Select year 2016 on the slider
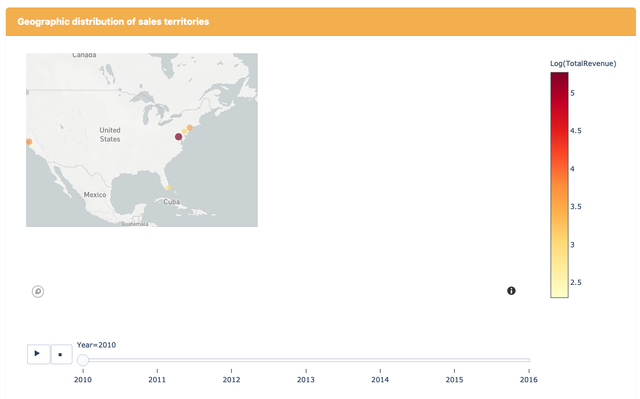This screenshot has height=399, width=640. (529, 379)
